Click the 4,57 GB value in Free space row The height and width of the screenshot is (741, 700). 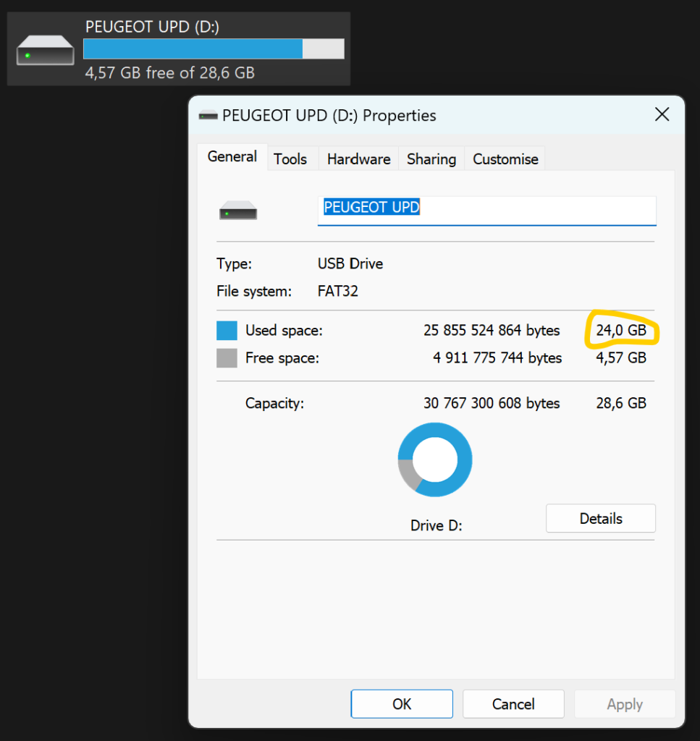[x=621, y=357]
